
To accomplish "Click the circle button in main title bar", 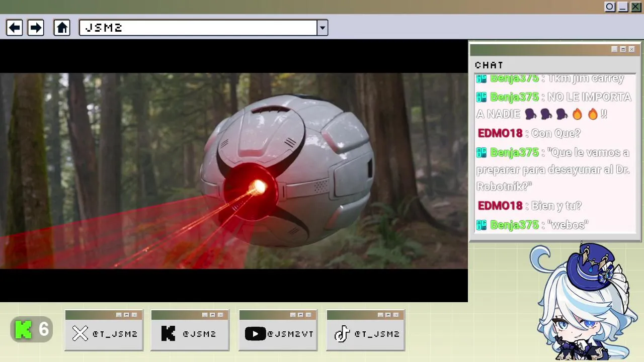I will [610, 7].
